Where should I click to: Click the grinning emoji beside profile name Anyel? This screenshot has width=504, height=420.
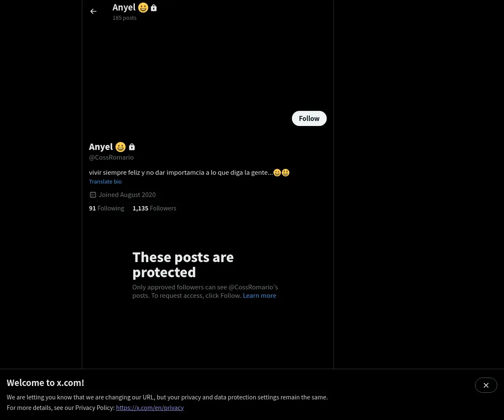coord(121,147)
